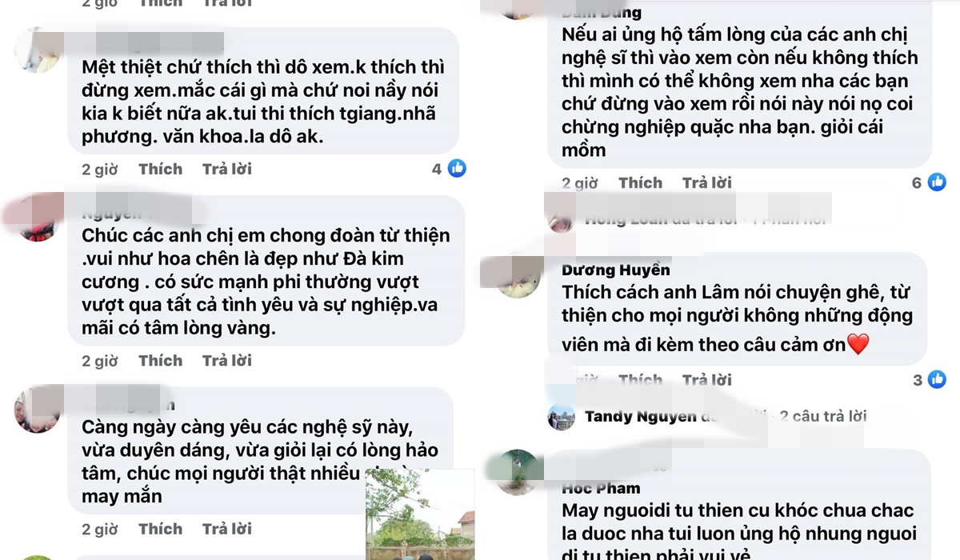
Task: Open the tree photo thumbnail in the comments
Action: pyautogui.click(x=420, y=514)
